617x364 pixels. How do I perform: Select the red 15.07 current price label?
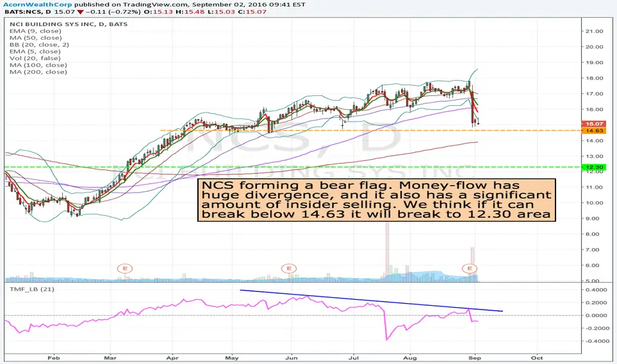(594, 124)
